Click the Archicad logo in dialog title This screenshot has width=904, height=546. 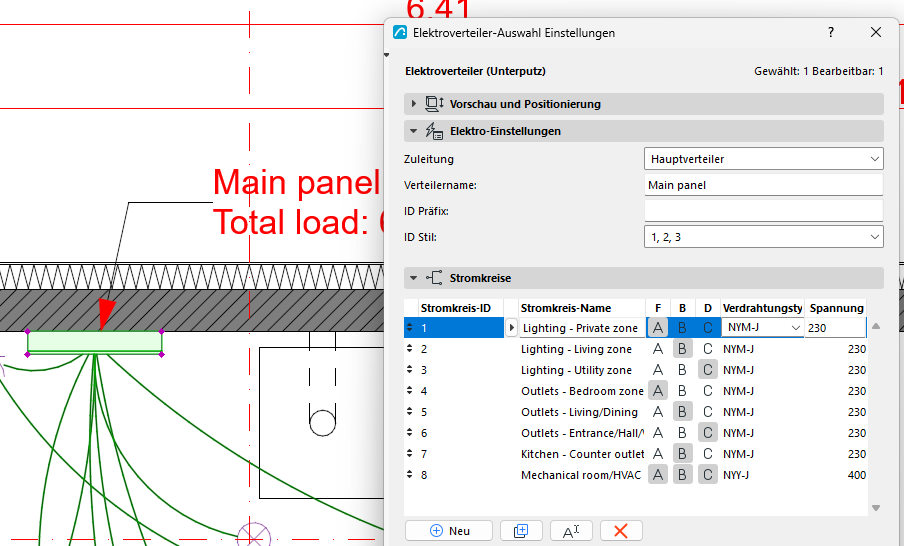point(400,32)
